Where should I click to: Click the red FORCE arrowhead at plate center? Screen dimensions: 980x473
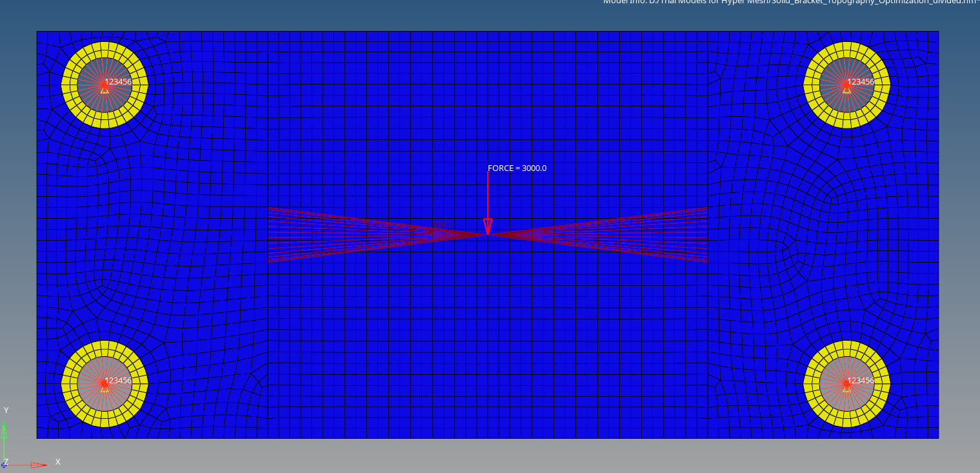tap(488, 227)
